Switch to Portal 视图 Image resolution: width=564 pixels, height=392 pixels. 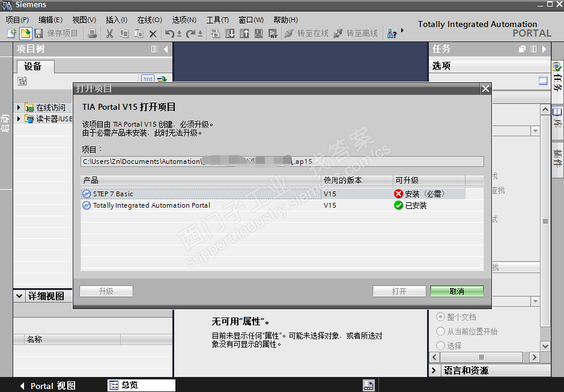pos(48,386)
